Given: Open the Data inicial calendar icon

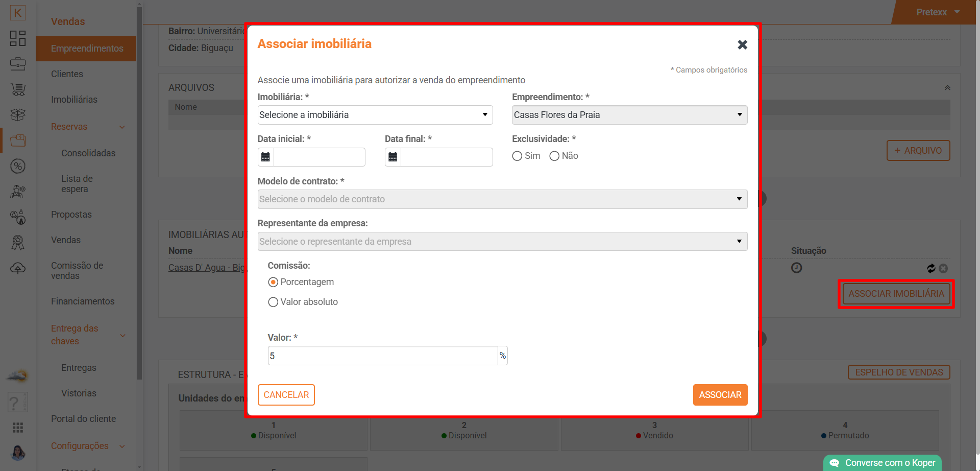Looking at the screenshot, I should [x=265, y=157].
